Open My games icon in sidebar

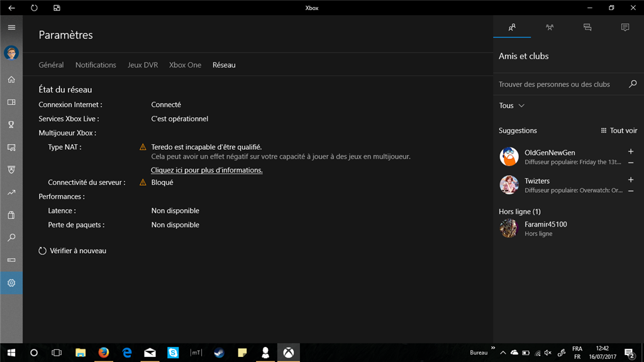click(11, 102)
